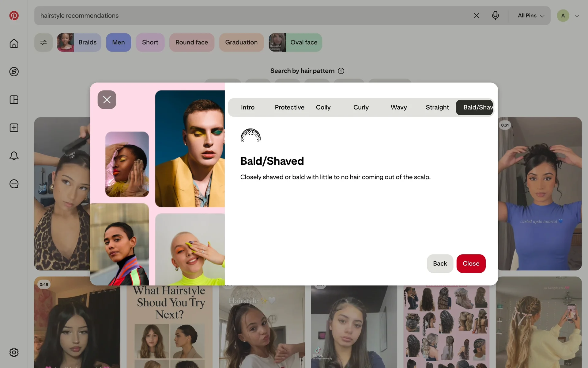Viewport: 588px width, 368px height.
Task: Open the Home feed icon
Action: 14,44
